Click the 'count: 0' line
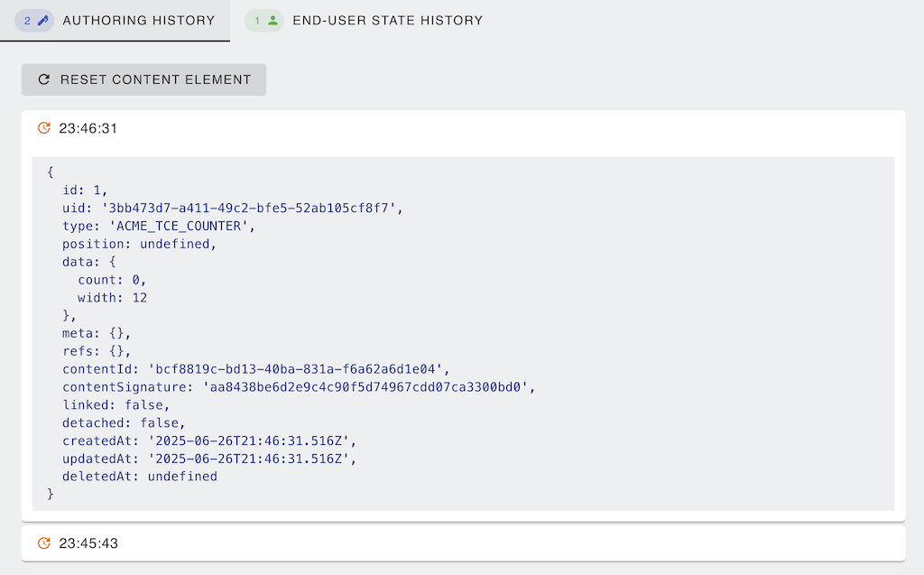Viewport: 924px width, 575px height. [112, 280]
